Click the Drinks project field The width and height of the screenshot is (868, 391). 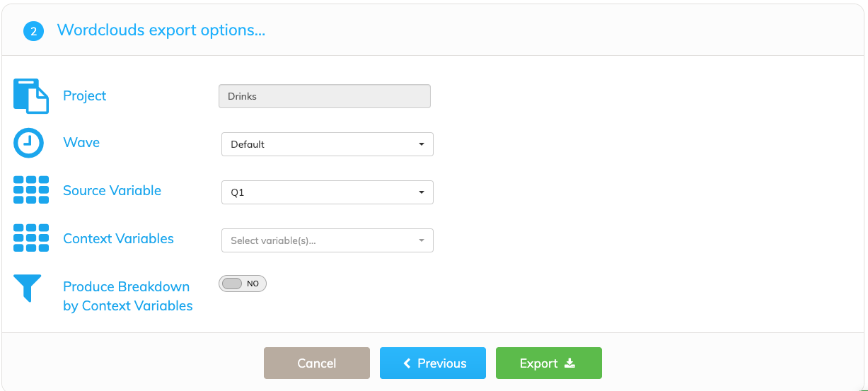pos(325,96)
